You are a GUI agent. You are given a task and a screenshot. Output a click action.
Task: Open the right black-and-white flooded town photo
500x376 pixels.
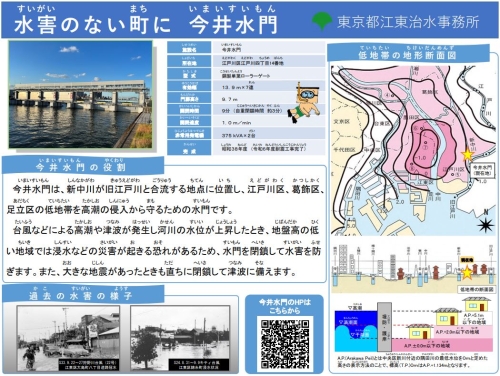(x=180, y=338)
